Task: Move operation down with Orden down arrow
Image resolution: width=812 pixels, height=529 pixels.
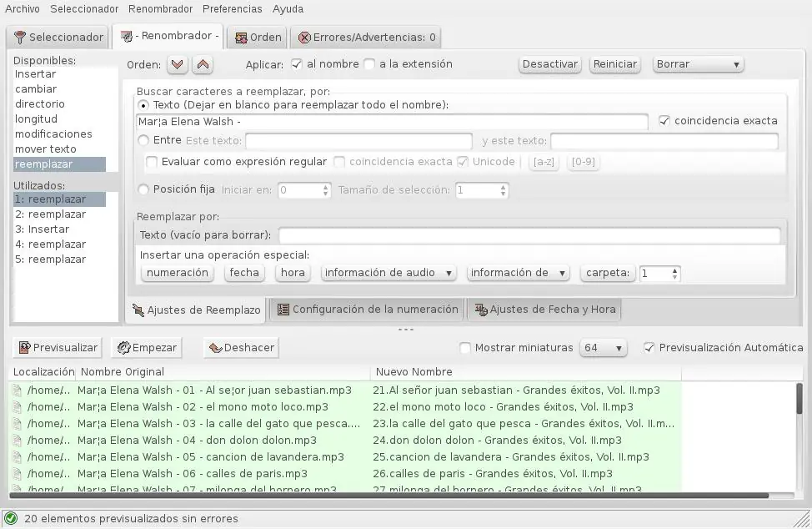Action: pos(177,65)
